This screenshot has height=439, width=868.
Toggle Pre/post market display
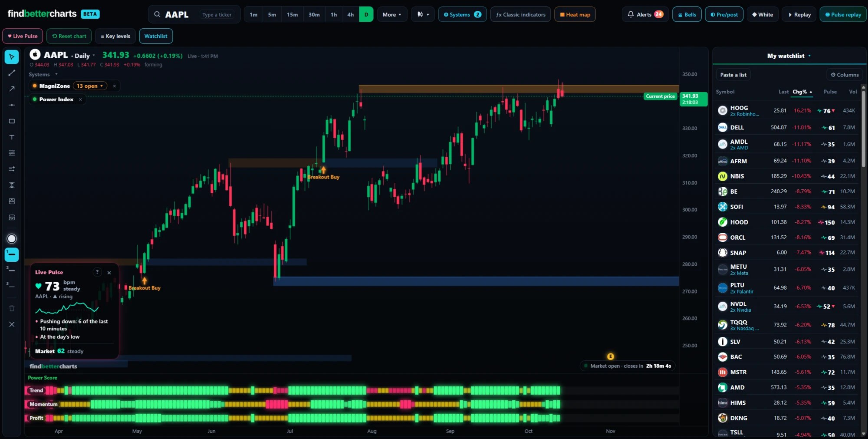[x=724, y=14]
